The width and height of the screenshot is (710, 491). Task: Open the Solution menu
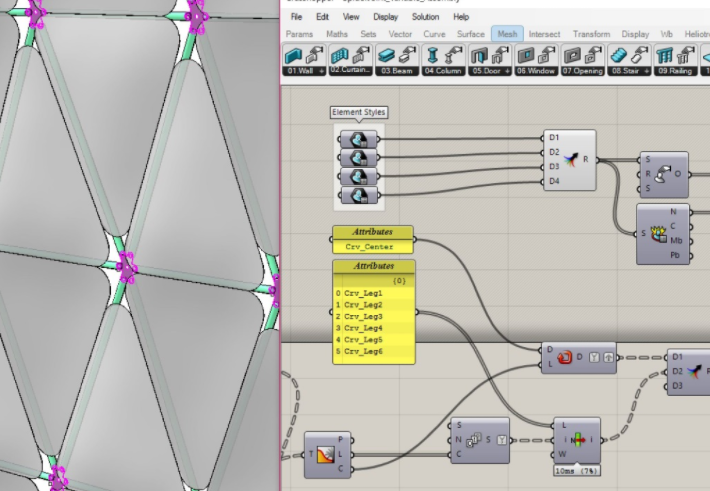[425, 17]
